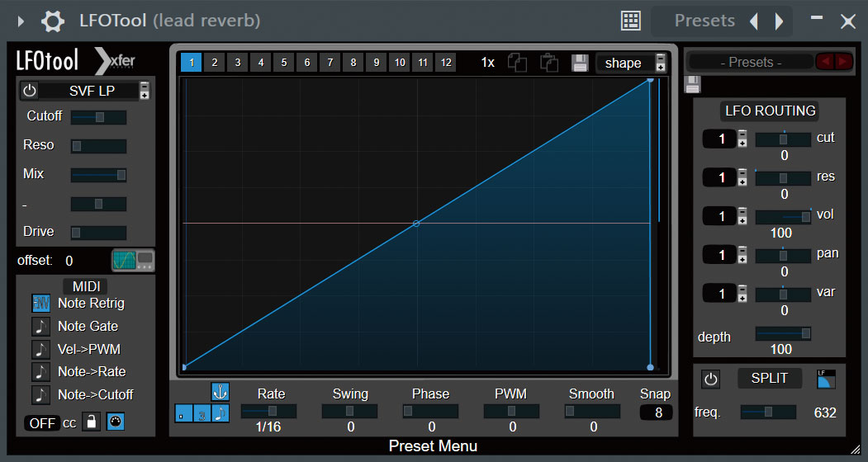Select the straight note rate mode icon
Screen dimensions: 868x462
221,413
